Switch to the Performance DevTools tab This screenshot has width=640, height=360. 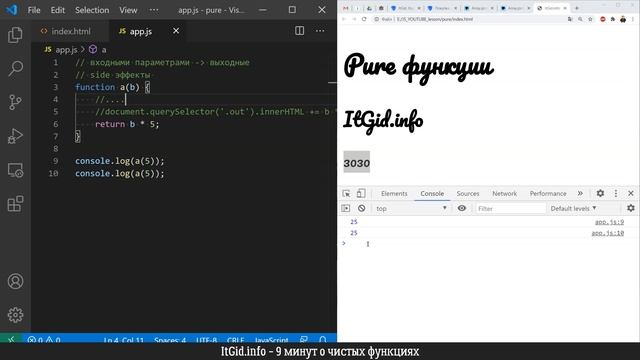(x=548, y=193)
